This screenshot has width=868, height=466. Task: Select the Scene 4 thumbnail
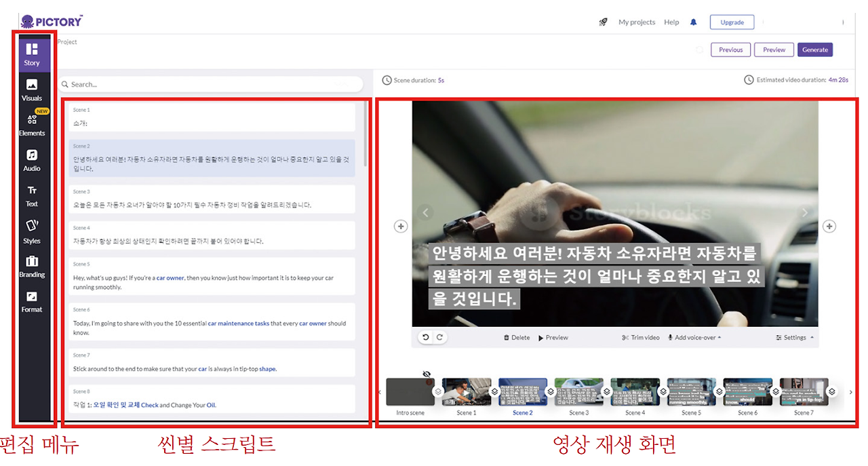[635, 392]
